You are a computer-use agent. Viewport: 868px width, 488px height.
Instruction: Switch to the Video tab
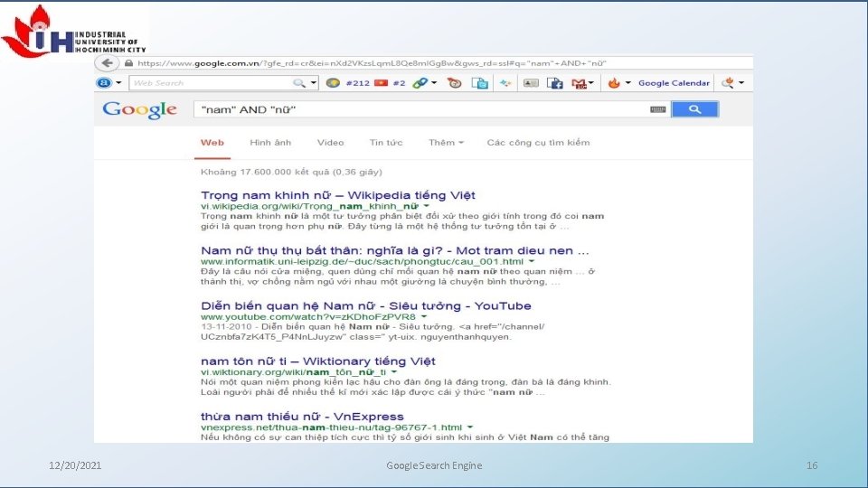pyautogui.click(x=331, y=143)
